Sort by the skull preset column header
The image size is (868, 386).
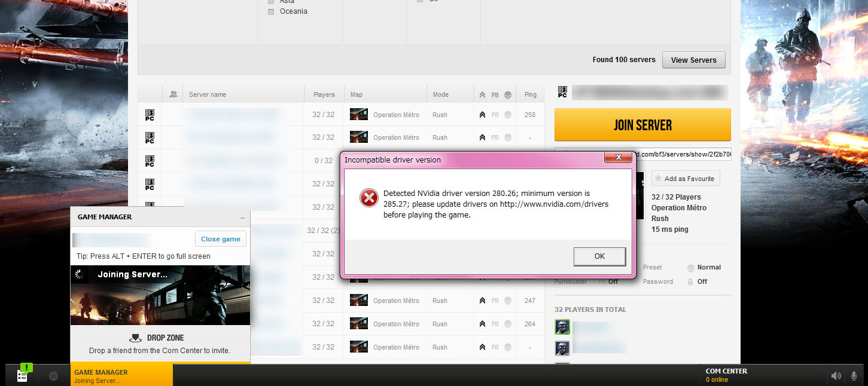[x=508, y=94]
